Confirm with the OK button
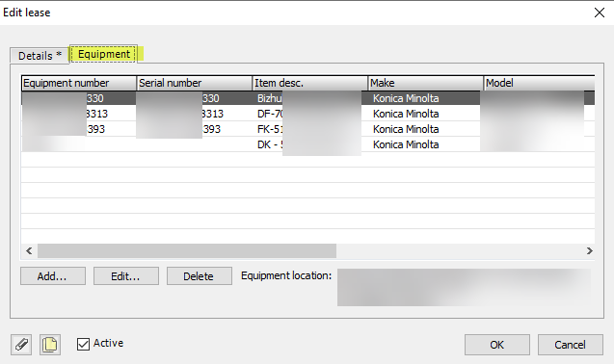The image size is (614, 364). coord(497,345)
